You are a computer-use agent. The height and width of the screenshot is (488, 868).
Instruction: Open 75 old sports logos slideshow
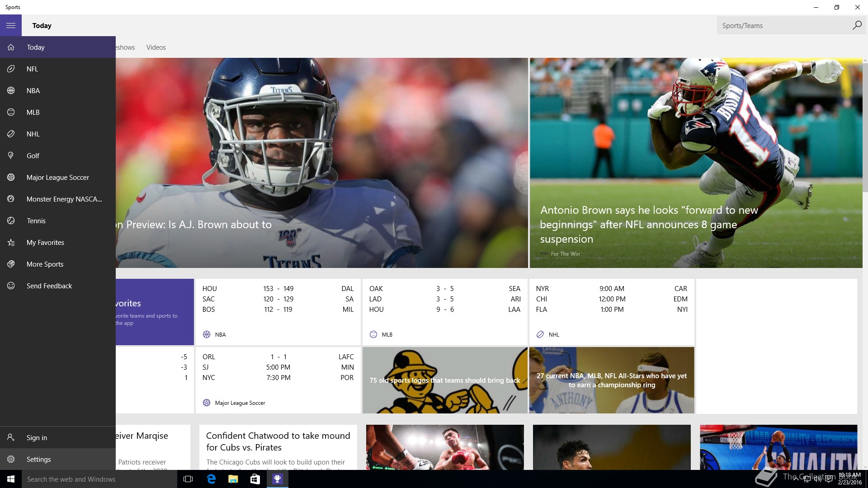click(x=445, y=380)
